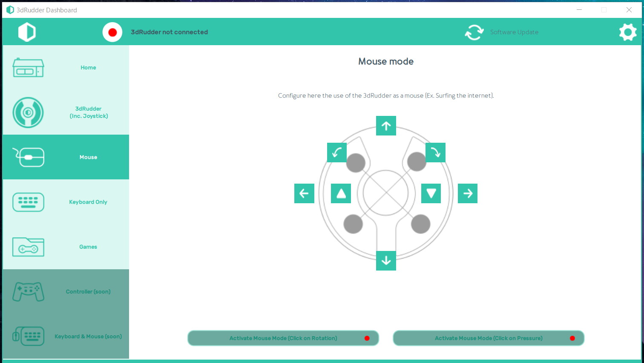Activate Mouse Mode (Click on Rotation)

coord(283,338)
